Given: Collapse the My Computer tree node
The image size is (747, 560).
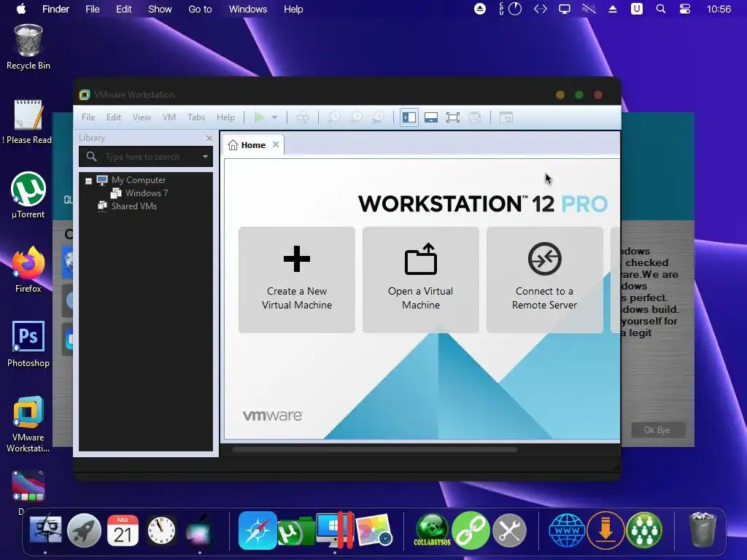Looking at the screenshot, I should click(x=88, y=181).
